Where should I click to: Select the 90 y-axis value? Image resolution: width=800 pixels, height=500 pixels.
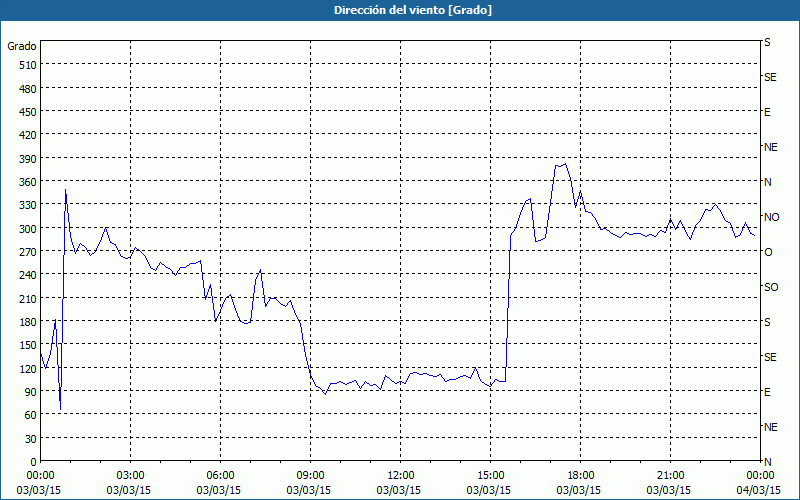pyautogui.click(x=31, y=392)
